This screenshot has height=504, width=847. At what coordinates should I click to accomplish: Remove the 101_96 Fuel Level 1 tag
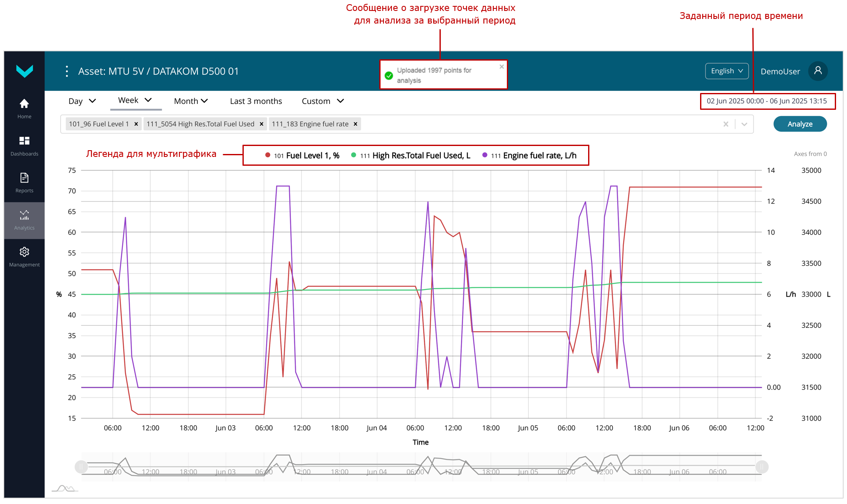[136, 124]
